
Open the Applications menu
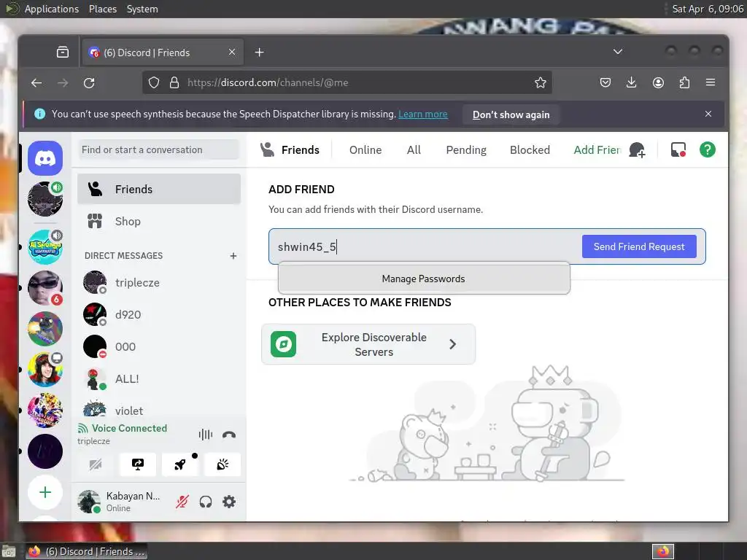(x=52, y=9)
